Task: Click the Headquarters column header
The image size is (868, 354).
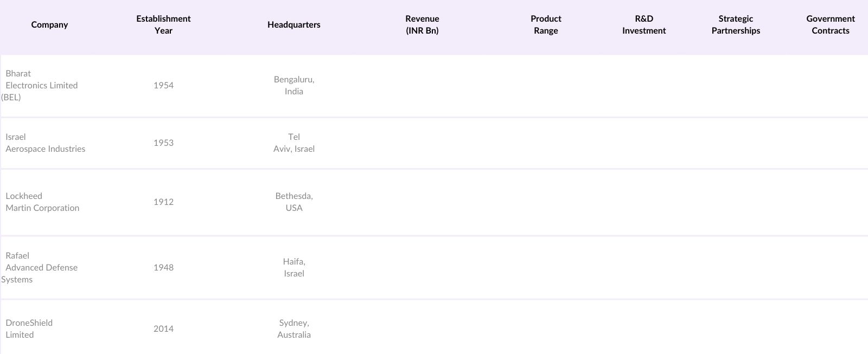Action: pyautogui.click(x=293, y=24)
